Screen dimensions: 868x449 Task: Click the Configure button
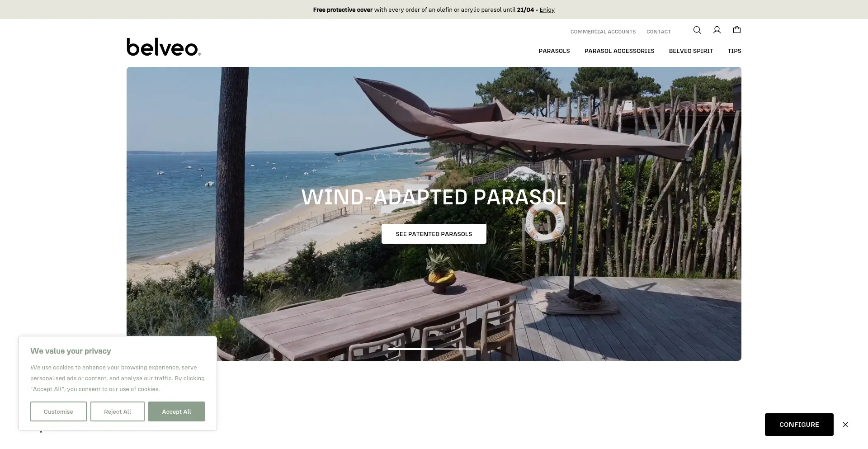(799, 425)
